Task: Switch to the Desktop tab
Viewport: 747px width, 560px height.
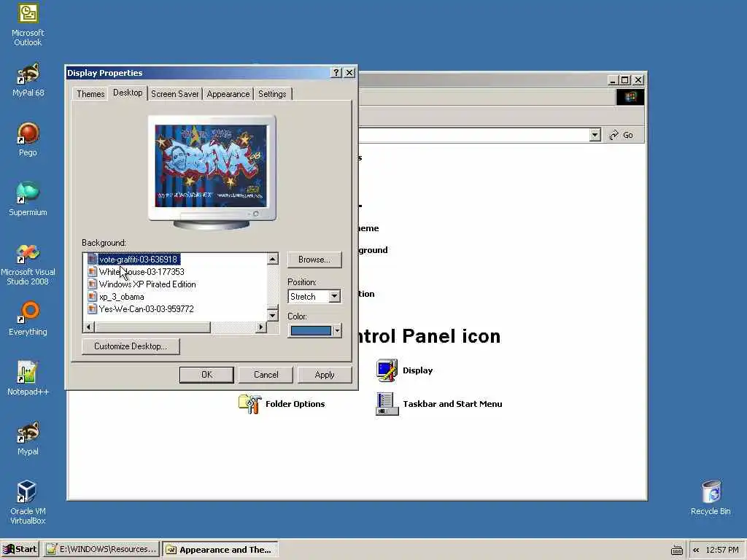Action: point(128,93)
